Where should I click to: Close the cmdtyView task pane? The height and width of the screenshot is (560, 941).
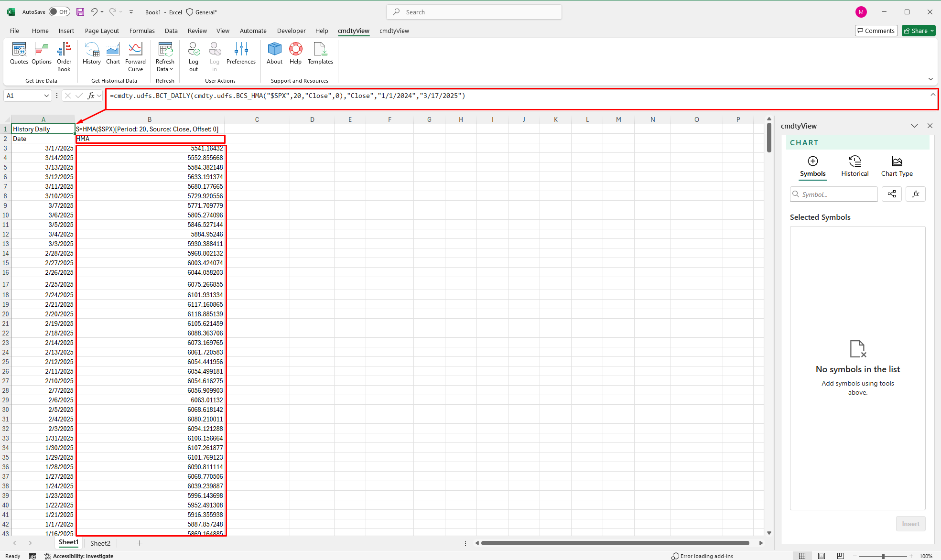[930, 126]
